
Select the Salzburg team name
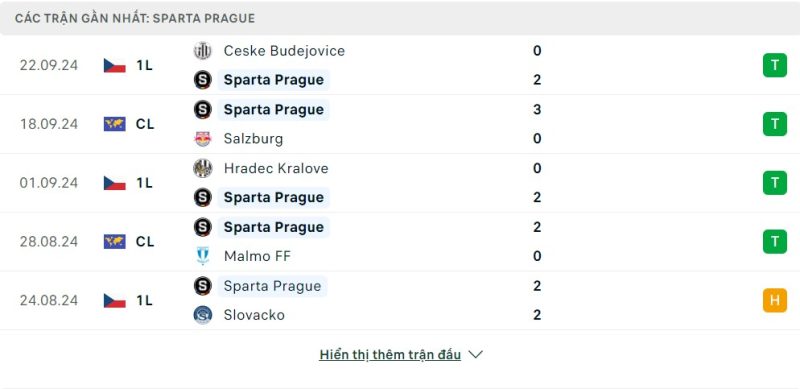click(253, 139)
